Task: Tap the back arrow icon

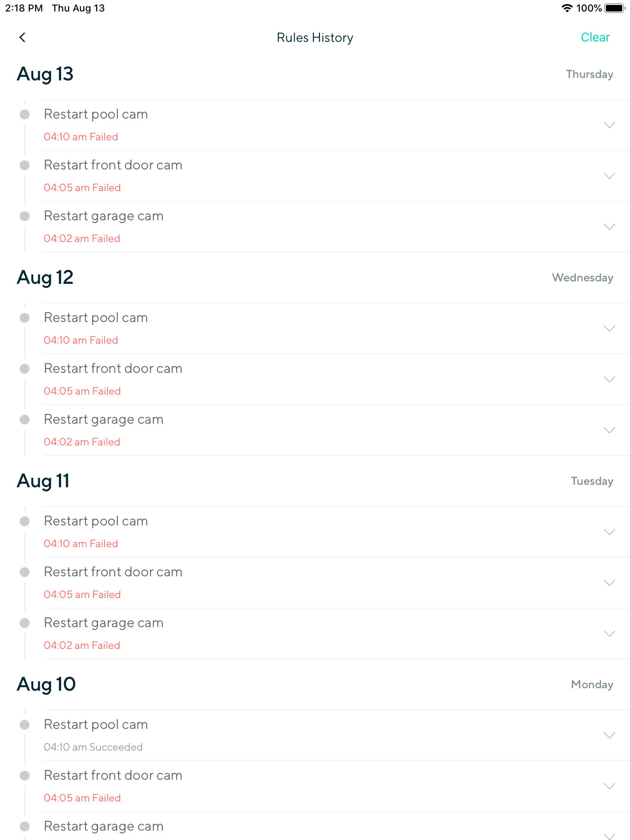Action: pyautogui.click(x=23, y=37)
